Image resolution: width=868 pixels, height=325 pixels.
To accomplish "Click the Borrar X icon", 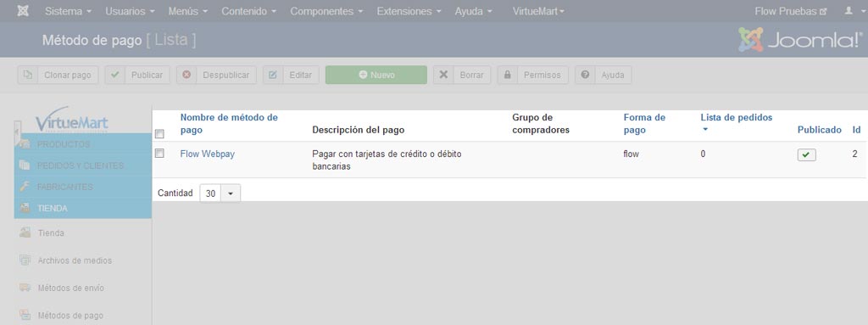I will (x=443, y=75).
